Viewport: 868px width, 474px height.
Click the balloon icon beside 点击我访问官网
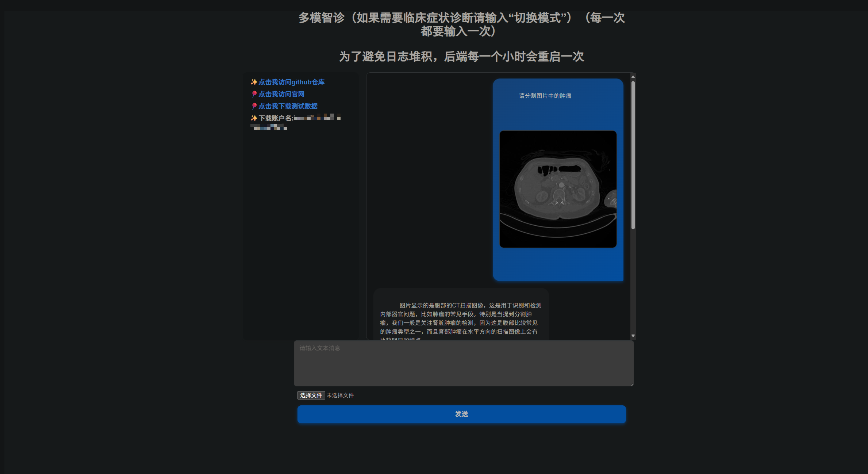pyautogui.click(x=254, y=94)
